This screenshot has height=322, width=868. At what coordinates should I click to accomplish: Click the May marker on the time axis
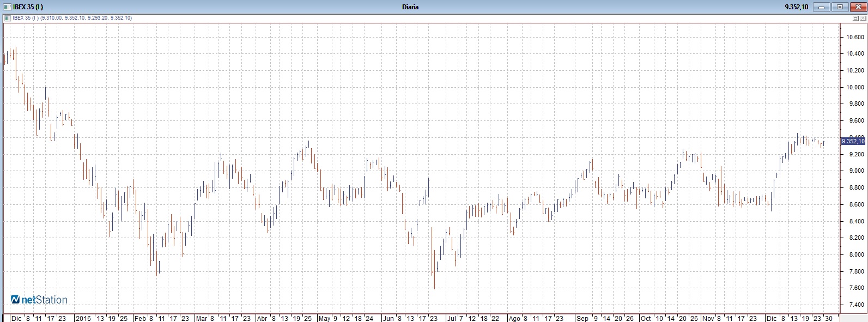325,318
